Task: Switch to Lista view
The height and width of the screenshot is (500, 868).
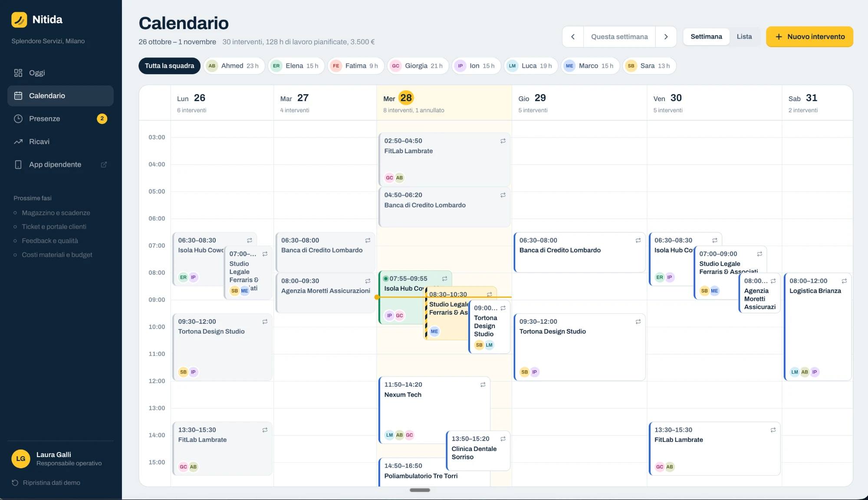Action: (x=744, y=37)
